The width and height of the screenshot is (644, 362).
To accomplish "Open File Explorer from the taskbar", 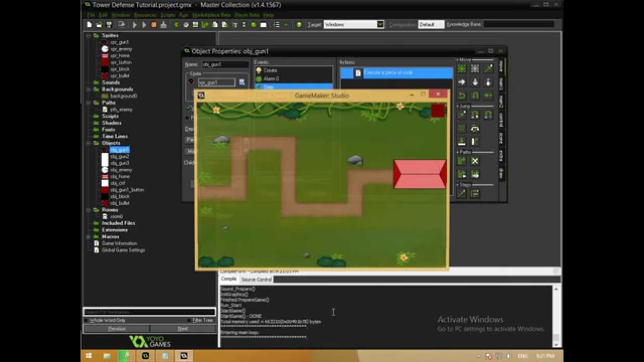I will [107, 355].
